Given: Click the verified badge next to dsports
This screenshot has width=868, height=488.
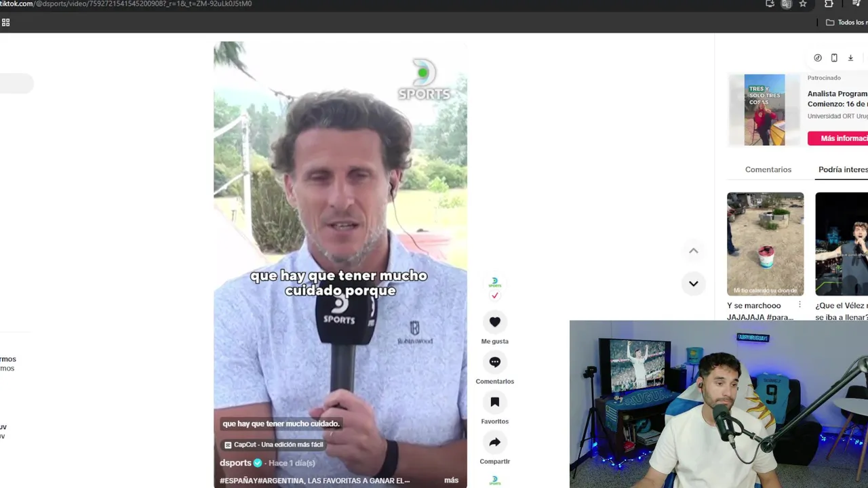Looking at the screenshot, I should click(258, 463).
